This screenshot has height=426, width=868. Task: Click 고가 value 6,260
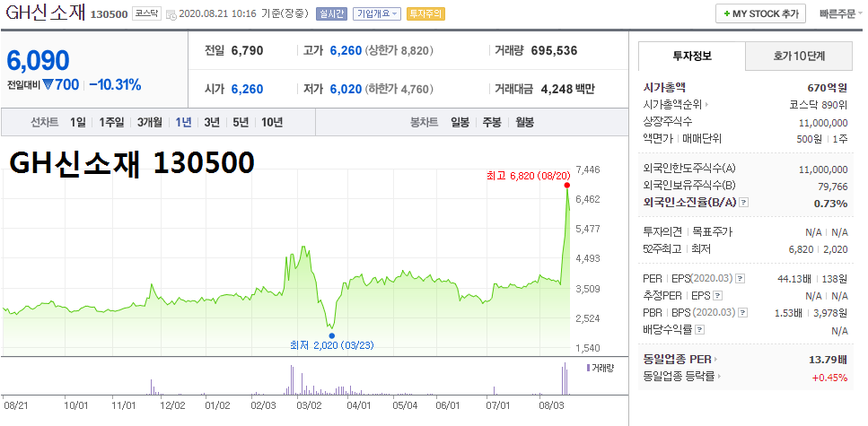coord(346,51)
